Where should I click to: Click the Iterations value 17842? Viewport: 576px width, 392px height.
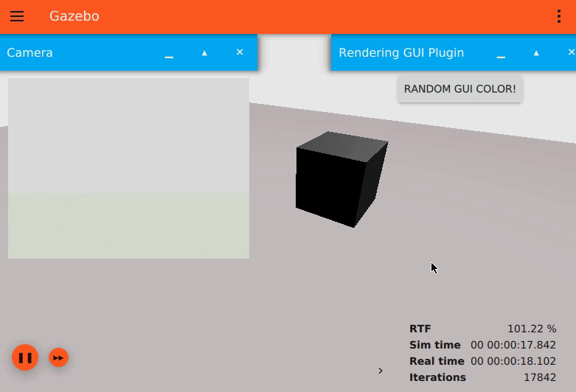[540, 377]
